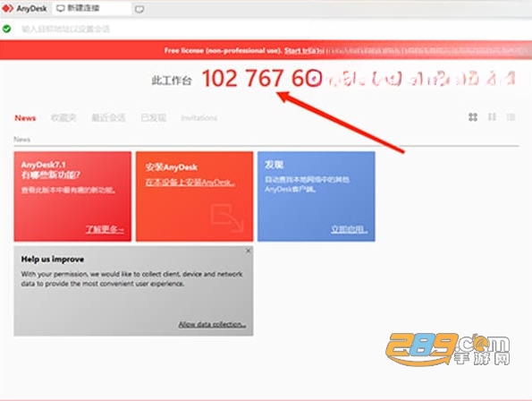Viewport: 532px width, 401px height.
Task: Open the 已发现 discovered tab
Action: point(154,118)
